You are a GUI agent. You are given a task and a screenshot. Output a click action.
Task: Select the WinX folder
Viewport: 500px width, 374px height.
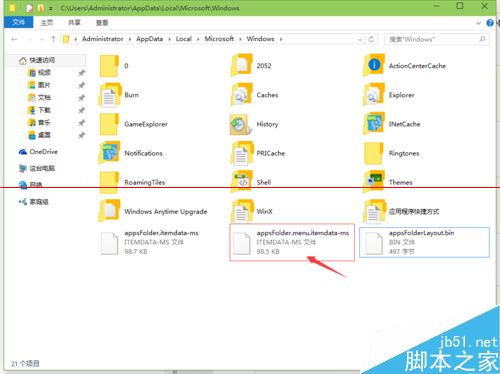coord(252,211)
